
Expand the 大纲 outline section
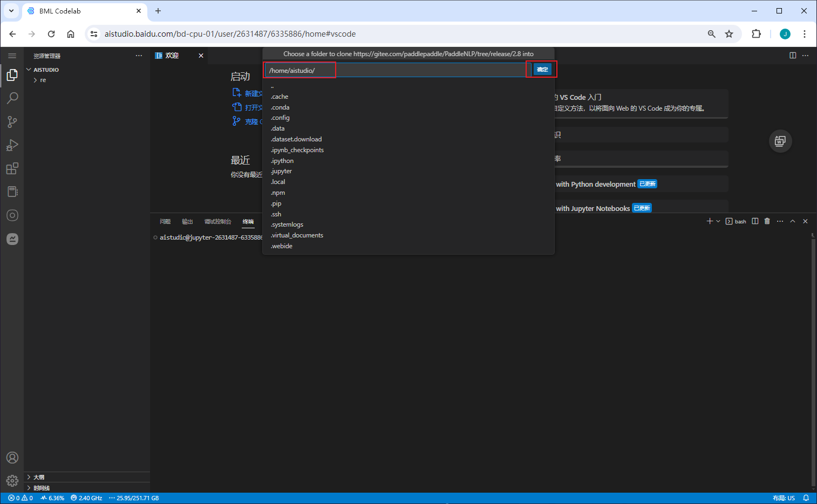tap(87, 477)
